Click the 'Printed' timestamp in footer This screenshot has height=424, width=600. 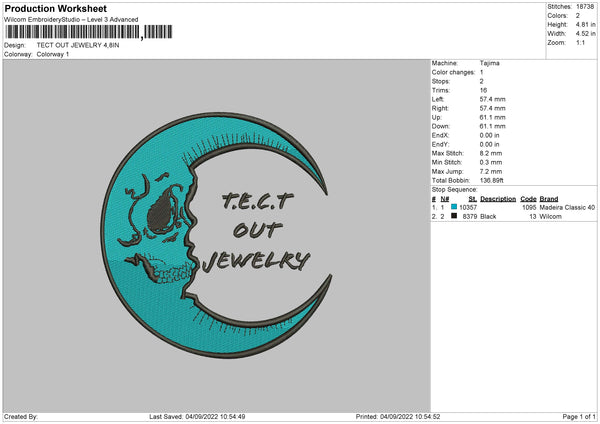398,417
